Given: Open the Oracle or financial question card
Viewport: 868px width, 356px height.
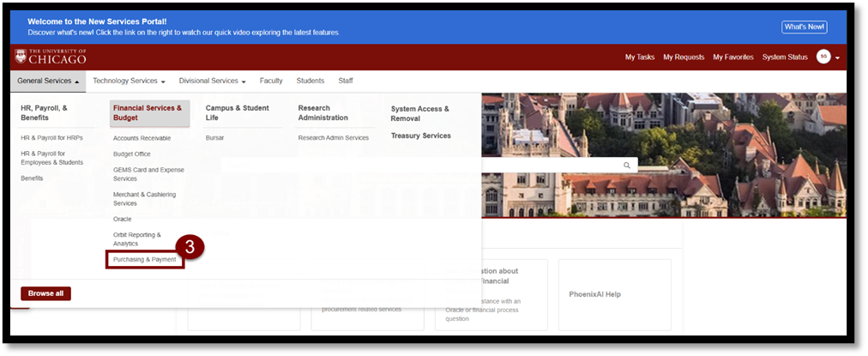Looking at the screenshot, I should pos(491,294).
